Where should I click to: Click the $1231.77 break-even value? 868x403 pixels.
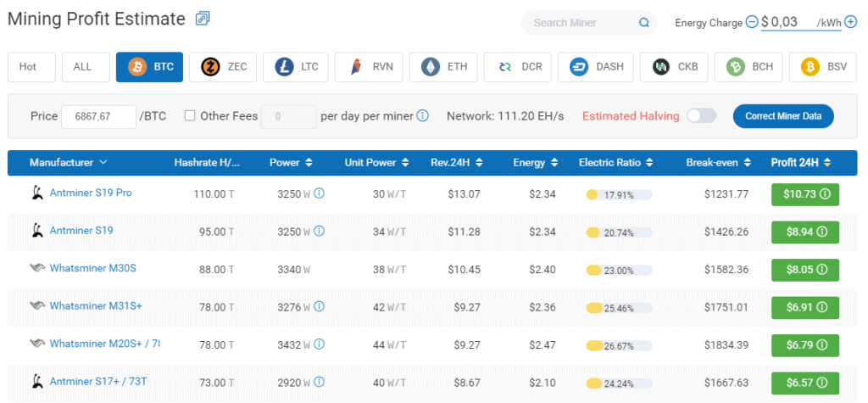pyautogui.click(x=726, y=194)
